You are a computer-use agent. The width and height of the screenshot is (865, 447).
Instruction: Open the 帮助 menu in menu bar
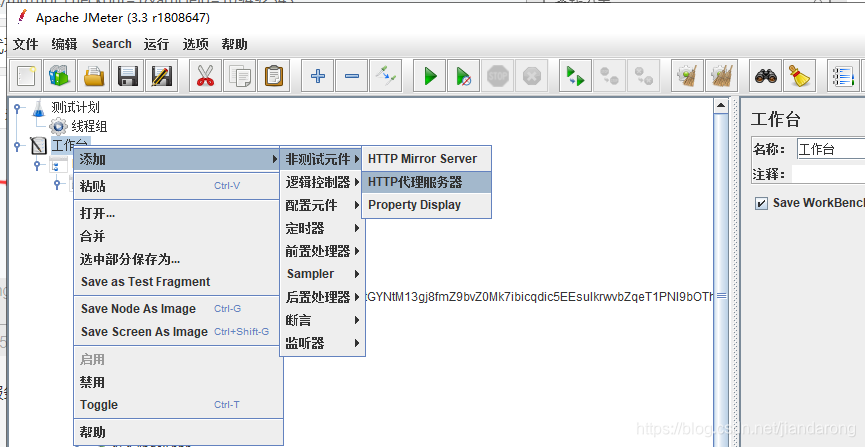[x=234, y=44]
